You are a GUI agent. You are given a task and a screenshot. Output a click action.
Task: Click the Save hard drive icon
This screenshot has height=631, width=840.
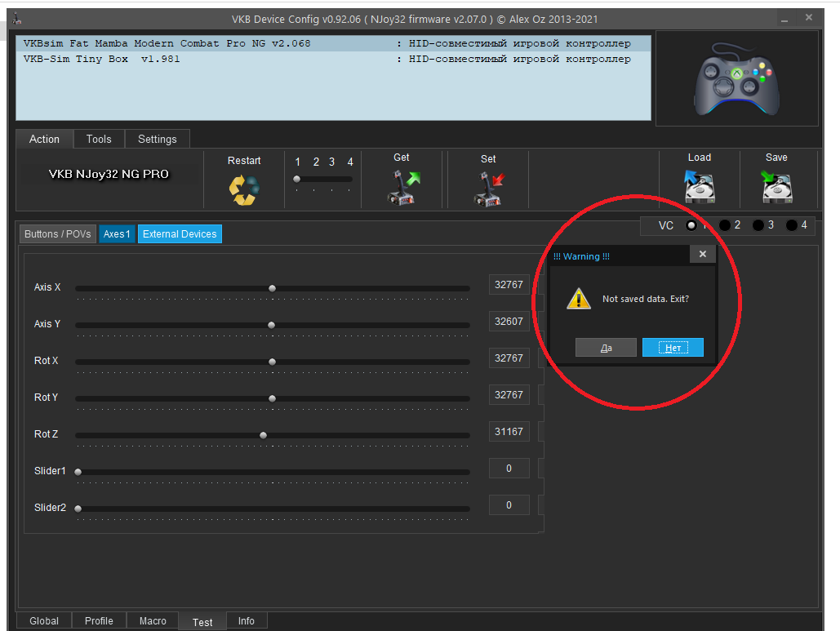[x=776, y=186]
